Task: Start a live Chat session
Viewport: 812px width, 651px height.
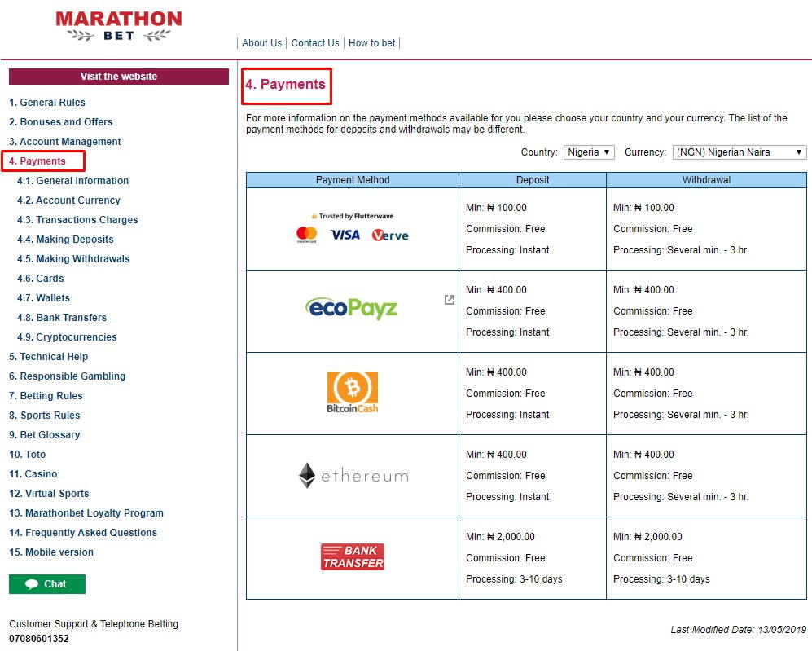Action: click(x=47, y=584)
